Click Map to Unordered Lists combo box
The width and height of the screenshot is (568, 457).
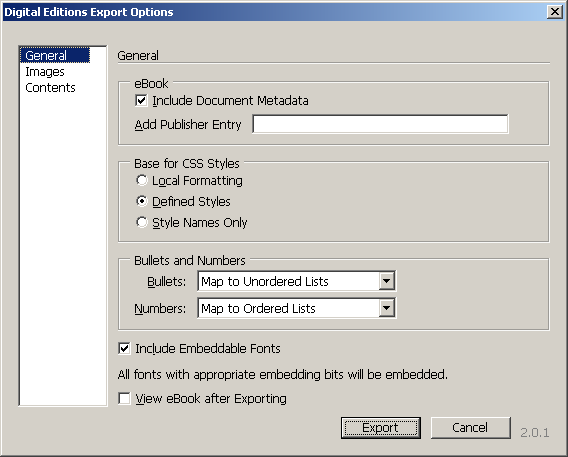(297, 281)
